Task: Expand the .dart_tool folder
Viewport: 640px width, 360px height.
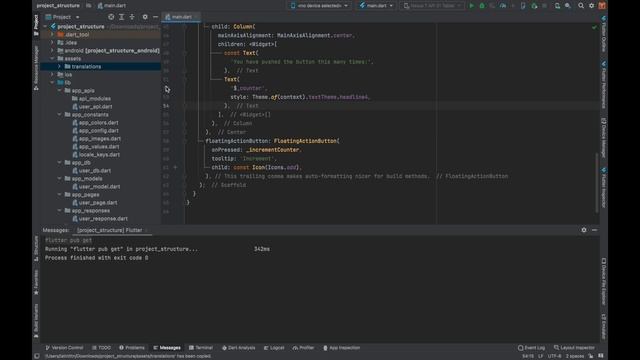Action: click(x=52, y=35)
